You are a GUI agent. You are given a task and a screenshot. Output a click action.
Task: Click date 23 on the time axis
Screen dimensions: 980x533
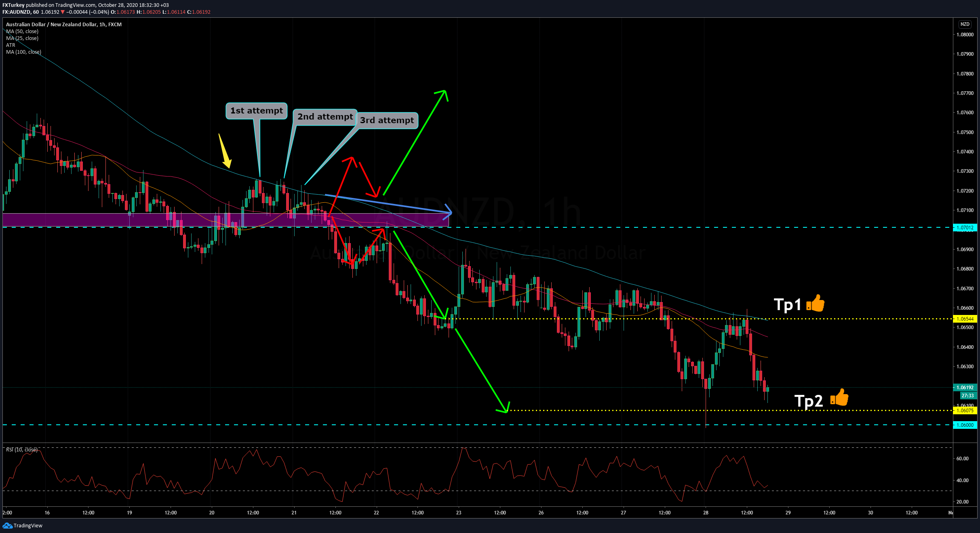coord(459,512)
